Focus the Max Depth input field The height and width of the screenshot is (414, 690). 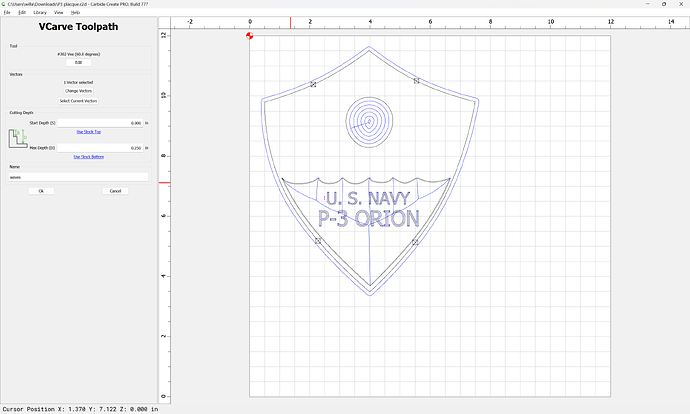[100, 148]
